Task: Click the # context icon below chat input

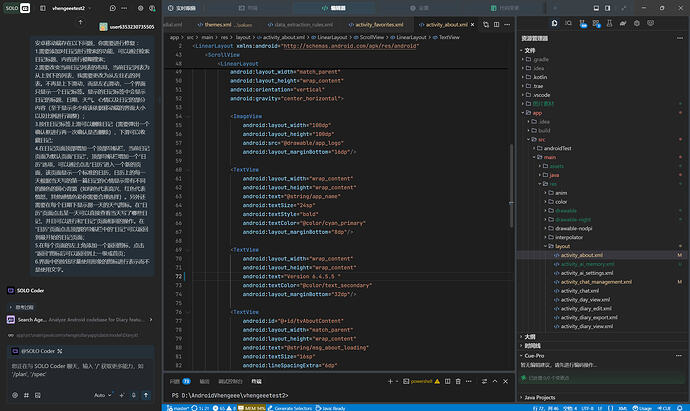Action: point(26,395)
